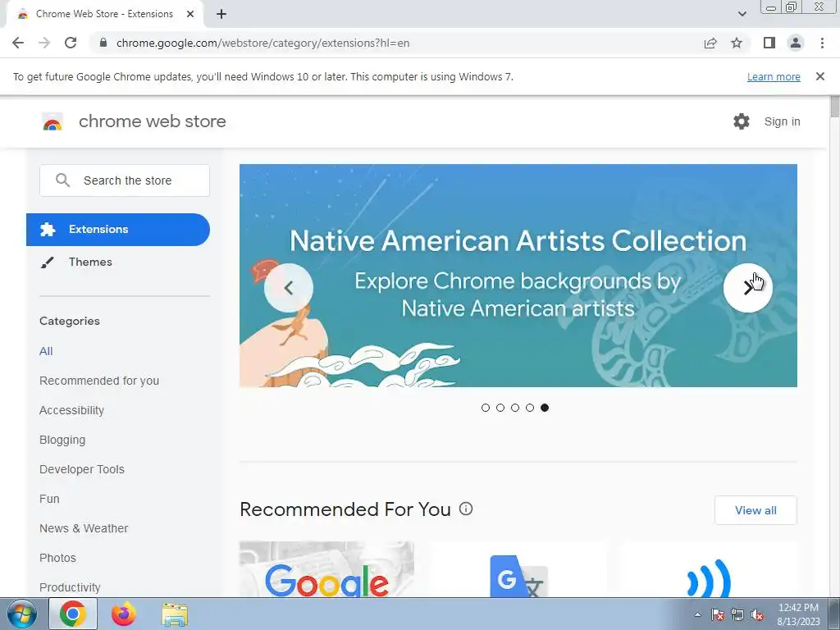Click the Themes paintbrush icon
This screenshot has height=630, width=840.
click(x=47, y=262)
